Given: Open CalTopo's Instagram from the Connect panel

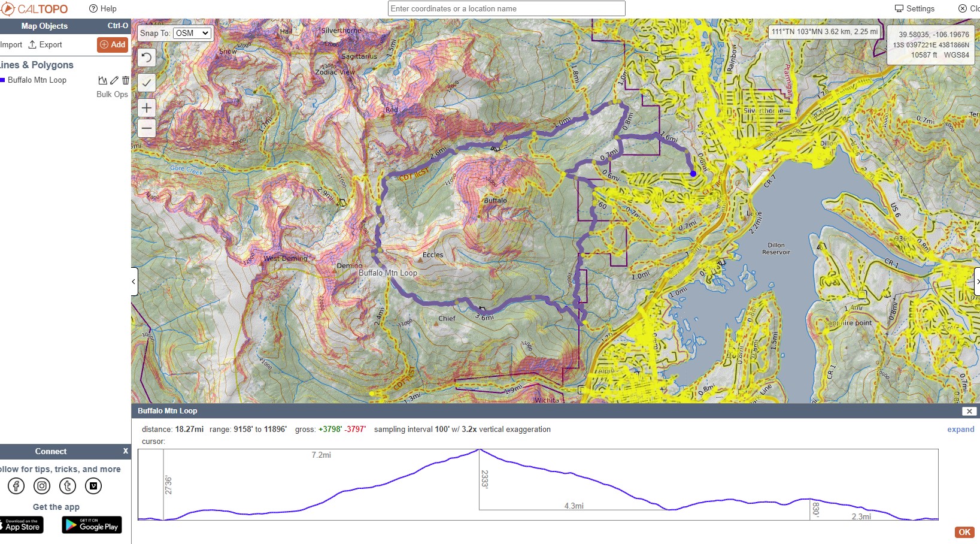Looking at the screenshot, I should [x=41, y=486].
